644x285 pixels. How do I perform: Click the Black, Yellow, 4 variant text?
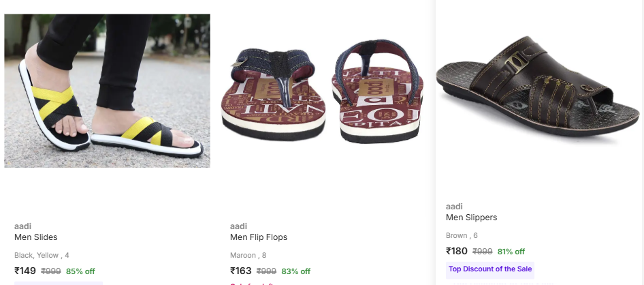click(42, 255)
